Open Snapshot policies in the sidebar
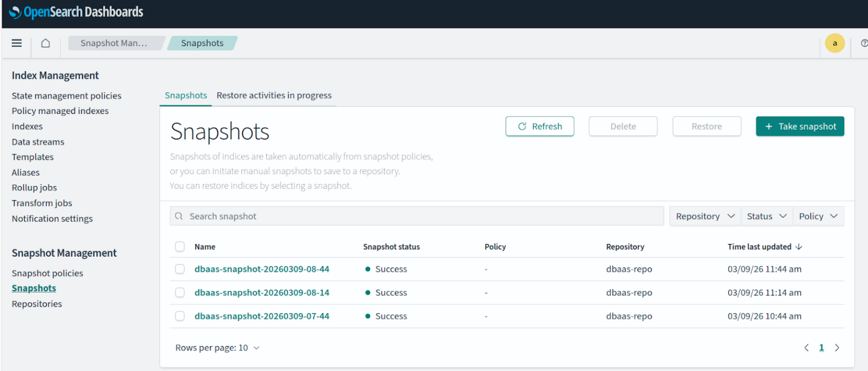868x371 pixels. 47,273
